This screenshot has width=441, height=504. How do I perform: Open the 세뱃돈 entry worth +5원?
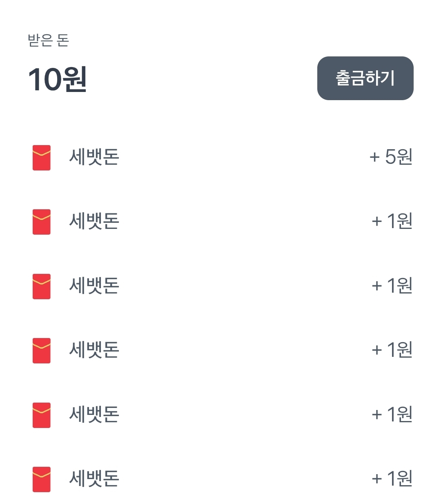94,157
